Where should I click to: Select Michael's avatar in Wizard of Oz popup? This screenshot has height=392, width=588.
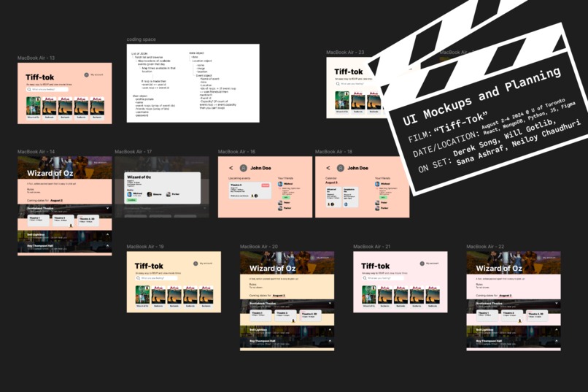130,194
